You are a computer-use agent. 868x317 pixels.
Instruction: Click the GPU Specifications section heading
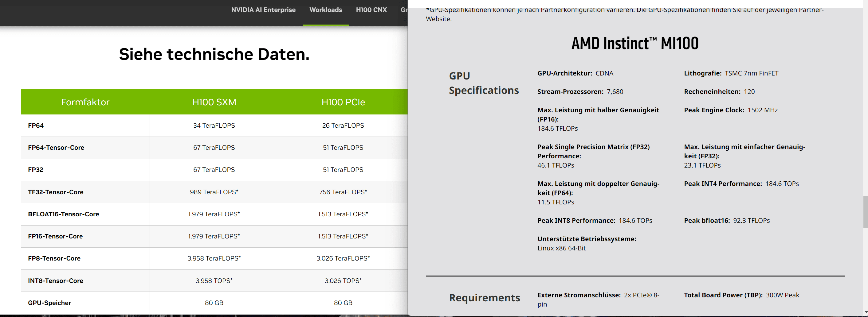(x=484, y=83)
